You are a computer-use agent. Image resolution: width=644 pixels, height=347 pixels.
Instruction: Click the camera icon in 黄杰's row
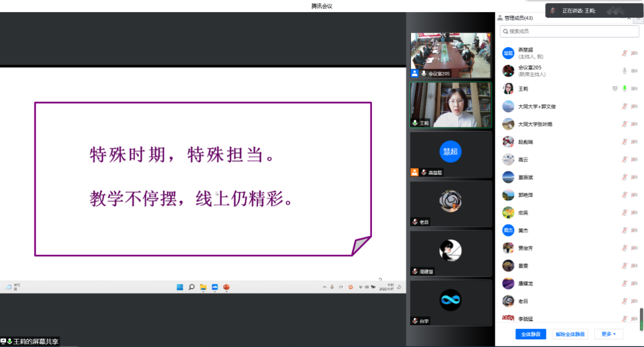[x=634, y=230]
